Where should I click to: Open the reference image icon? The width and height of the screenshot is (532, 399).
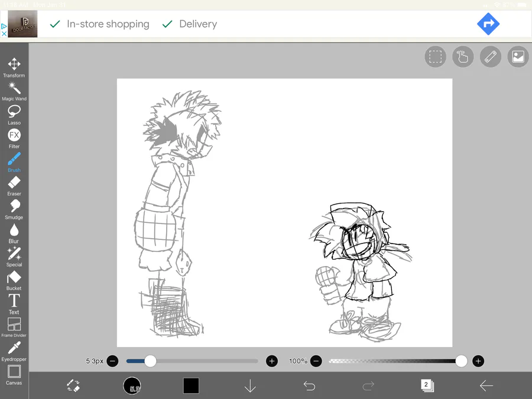tap(518, 57)
